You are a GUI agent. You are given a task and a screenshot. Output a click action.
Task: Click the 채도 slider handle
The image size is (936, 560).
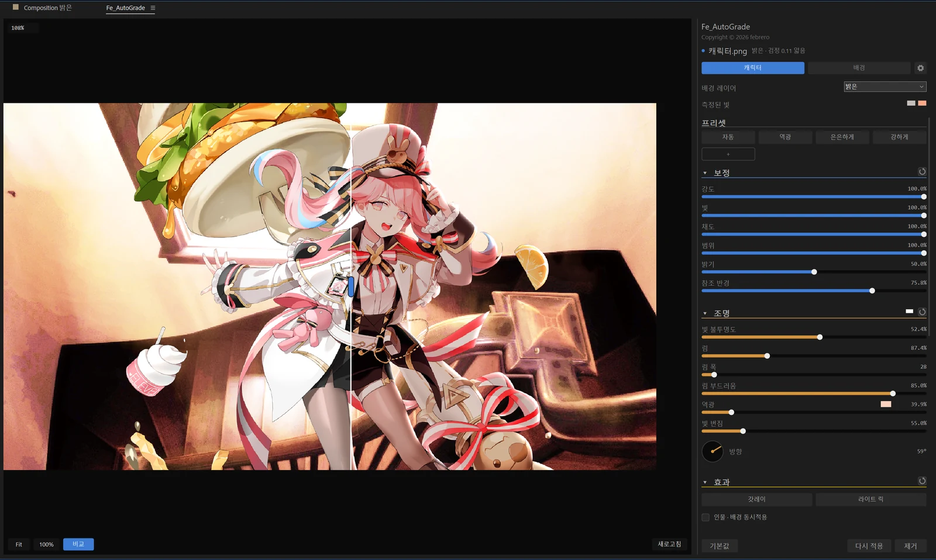point(924,234)
